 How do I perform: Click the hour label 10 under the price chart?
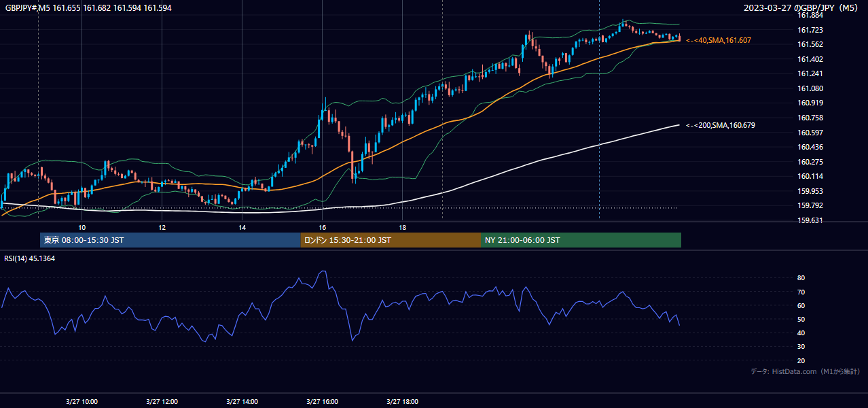(x=82, y=227)
